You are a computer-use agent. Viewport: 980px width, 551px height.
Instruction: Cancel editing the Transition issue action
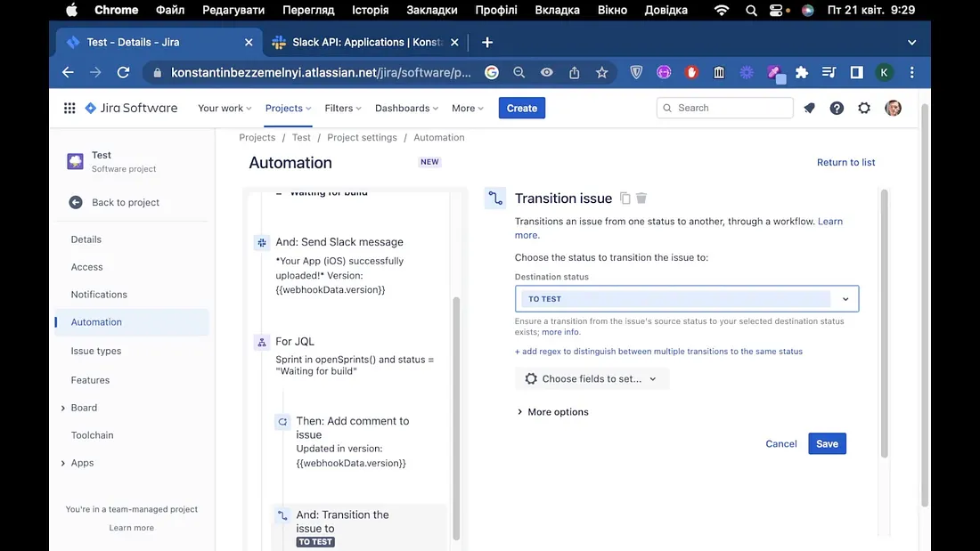point(781,443)
